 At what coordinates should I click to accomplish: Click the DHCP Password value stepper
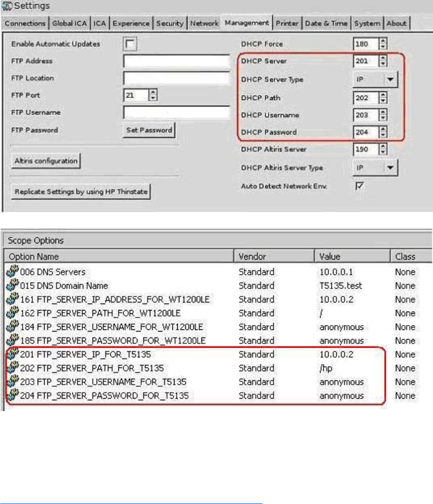click(383, 132)
